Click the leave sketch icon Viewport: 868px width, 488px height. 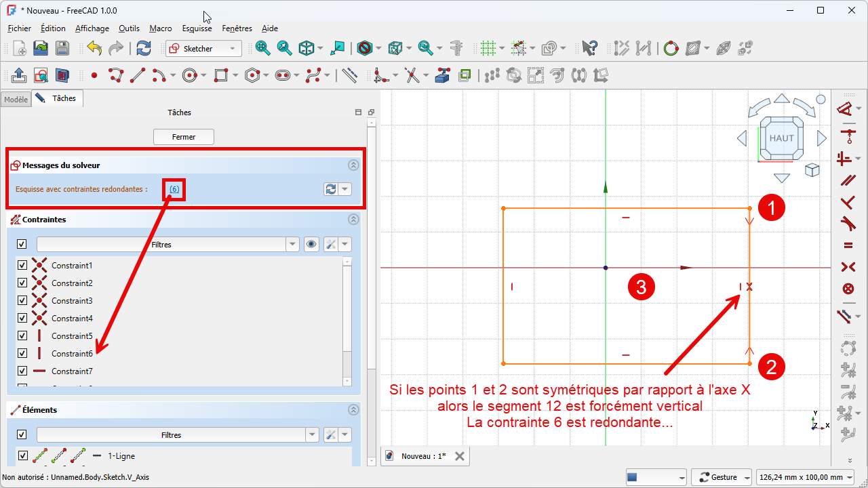(x=19, y=75)
